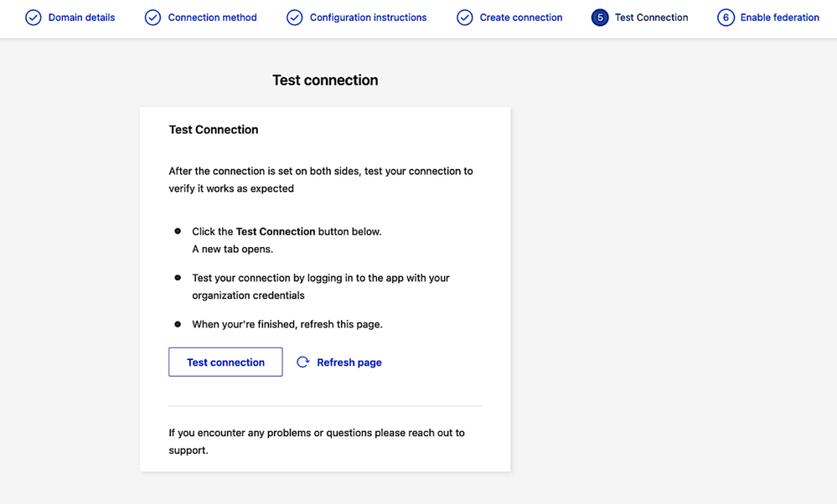Click the reach out to support paragraph
The image size is (837, 504).
point(317,441)
